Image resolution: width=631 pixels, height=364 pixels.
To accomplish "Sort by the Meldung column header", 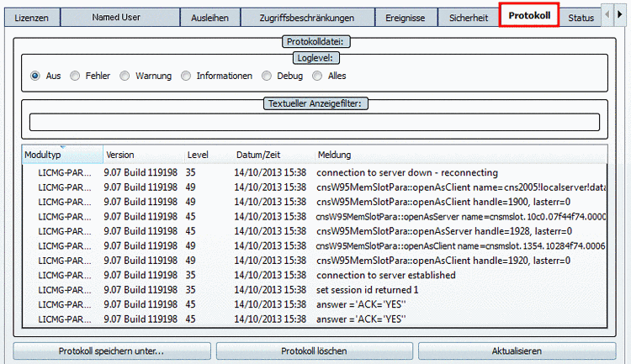I will (461, 155).
